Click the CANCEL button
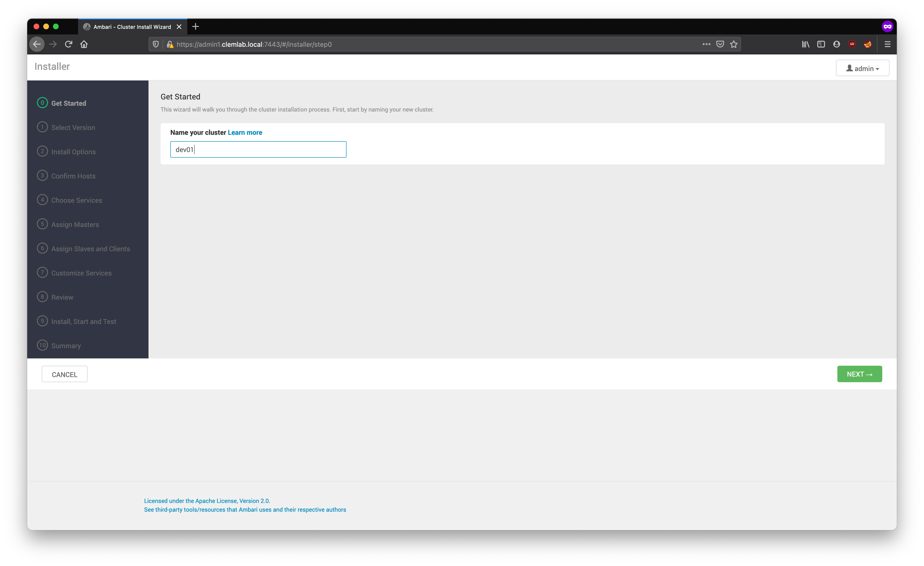Screen dimensions: 924x566 [65, 374]
